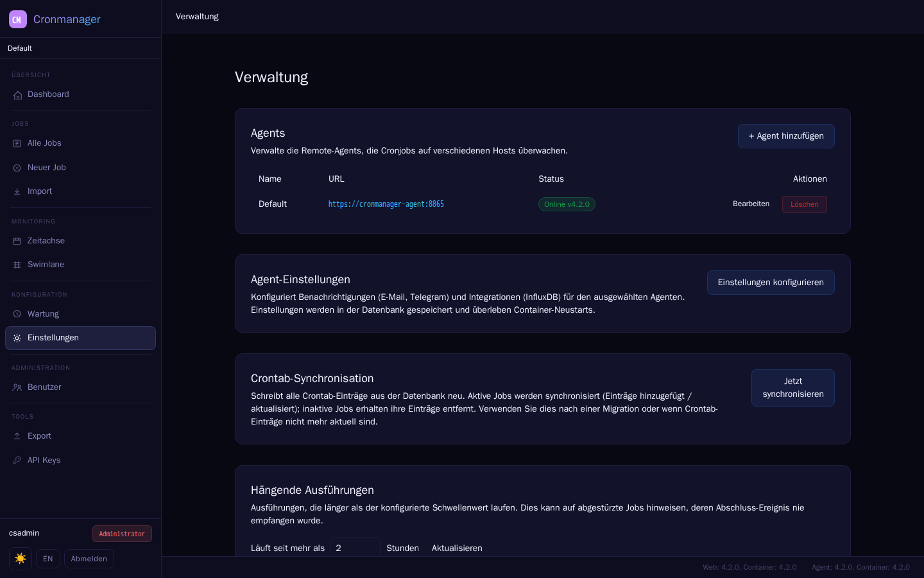Click the Neuer Job plus icon
Image resolution: width=924 pixels, height=578 pixels.
pyautogui.click(x=17, y=168)
